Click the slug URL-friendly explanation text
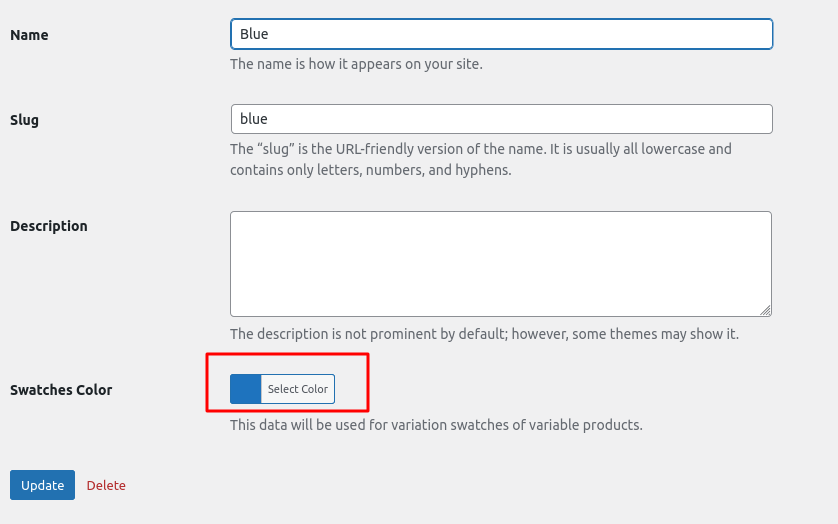The width and height of the screenshot is (838, 524). point(480,149)
